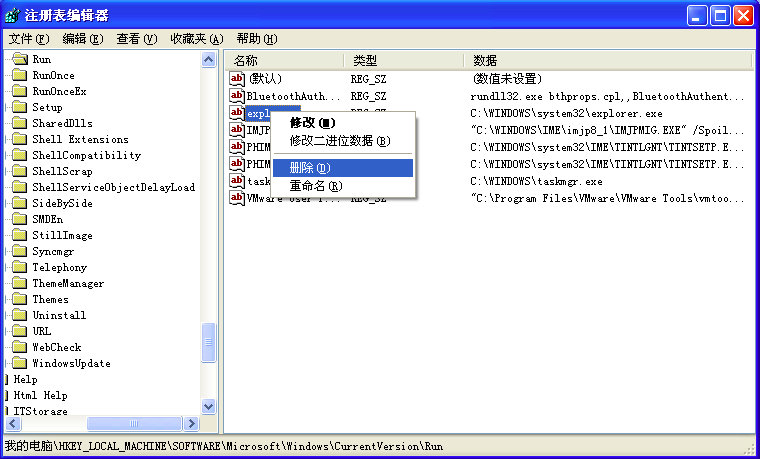Click the status bar registry path
Image resolution: width=760 pixels, height=459 pixels.
[223, 446]
